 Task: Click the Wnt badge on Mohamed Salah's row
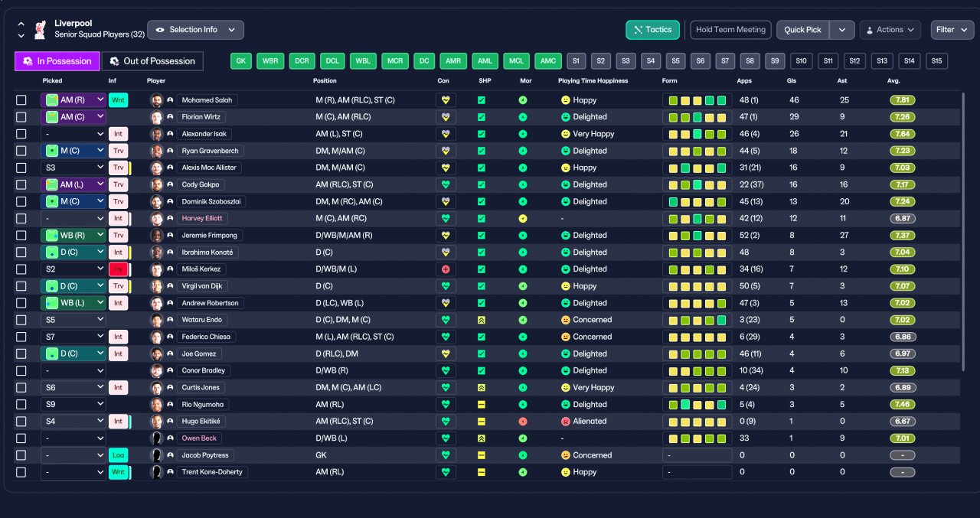[118, 100]
